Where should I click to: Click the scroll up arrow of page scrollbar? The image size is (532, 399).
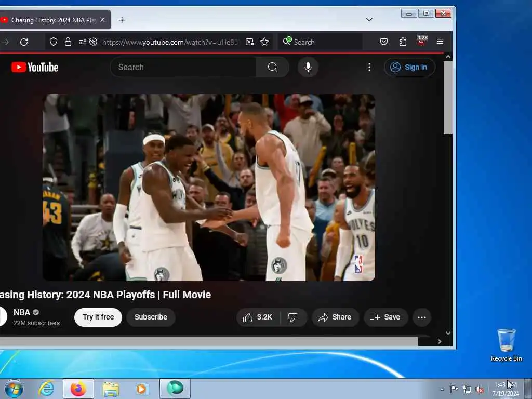click(x=448, y=57)
